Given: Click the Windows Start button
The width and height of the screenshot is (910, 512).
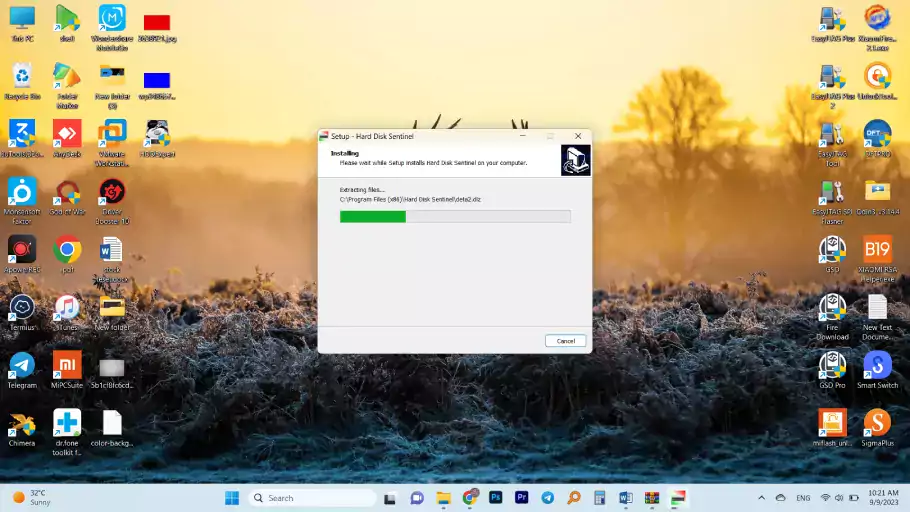Looking at the screenshot, I should [x=232, y=498].
